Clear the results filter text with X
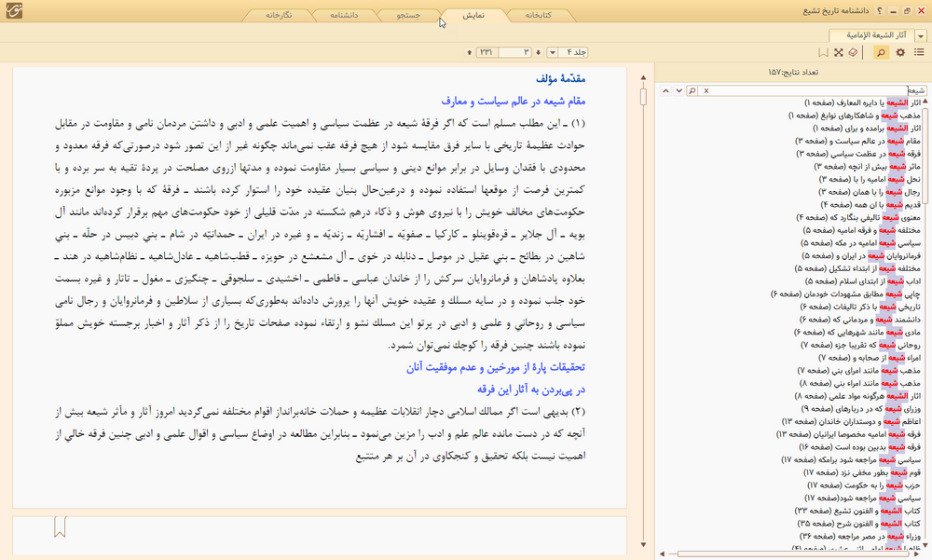Viewport: 932px width, 560px height. coord(706,91)
